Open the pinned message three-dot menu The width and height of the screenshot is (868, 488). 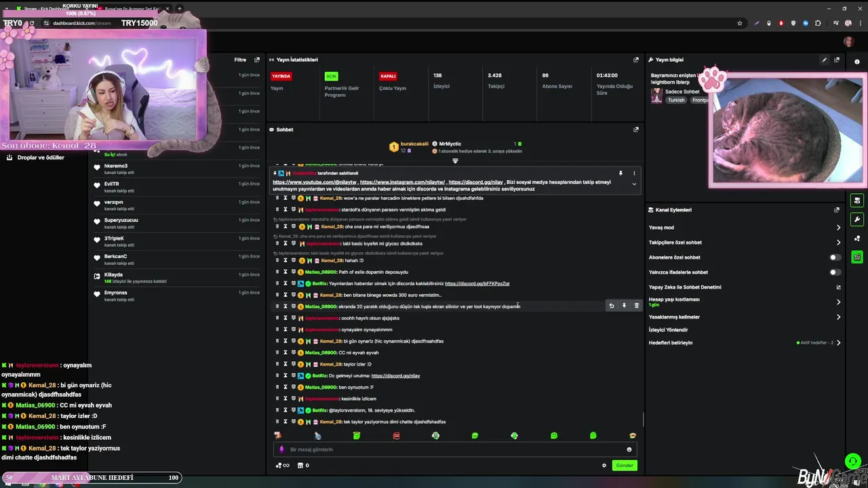pos(634,174)
